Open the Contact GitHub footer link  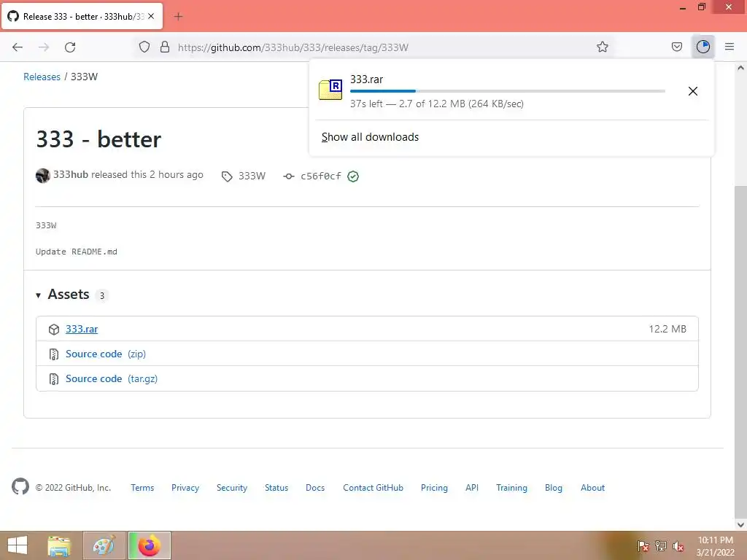(373, 488)
